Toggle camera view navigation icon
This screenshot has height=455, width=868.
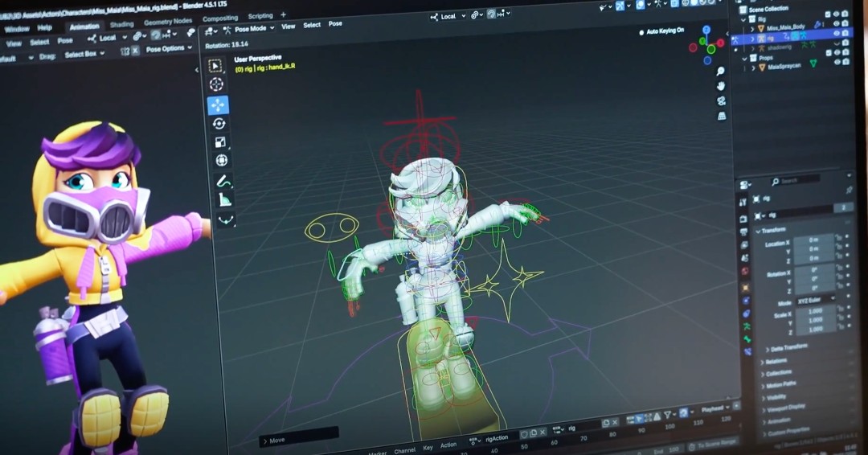721,100
